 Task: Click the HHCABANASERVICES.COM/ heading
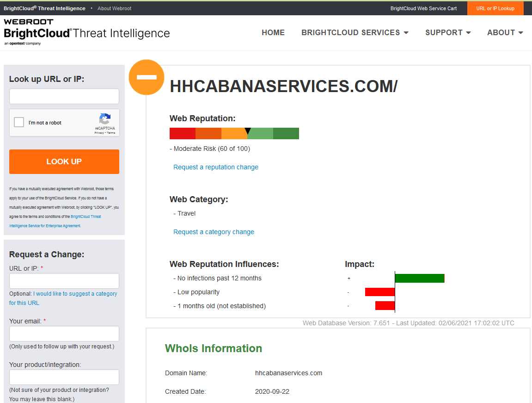(x=284, y=86)
